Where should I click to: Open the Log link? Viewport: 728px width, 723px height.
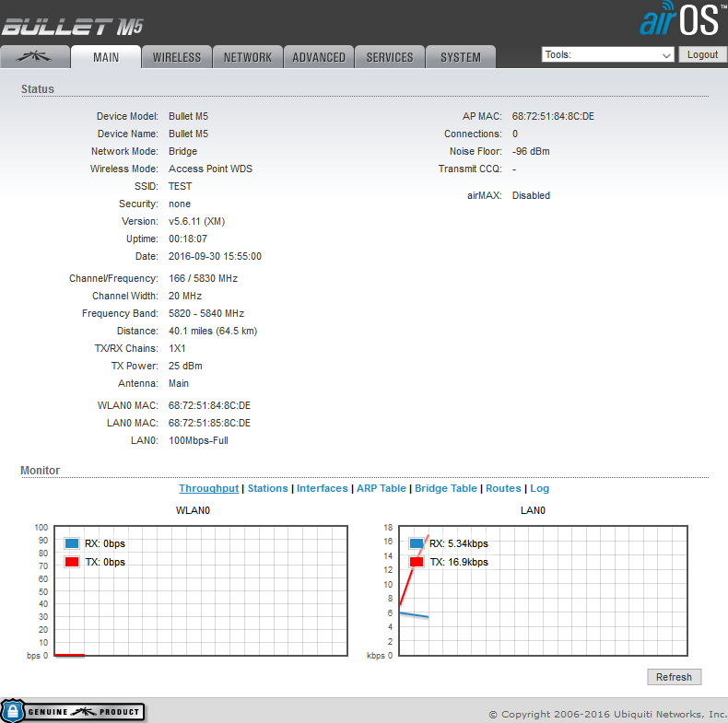539,488
